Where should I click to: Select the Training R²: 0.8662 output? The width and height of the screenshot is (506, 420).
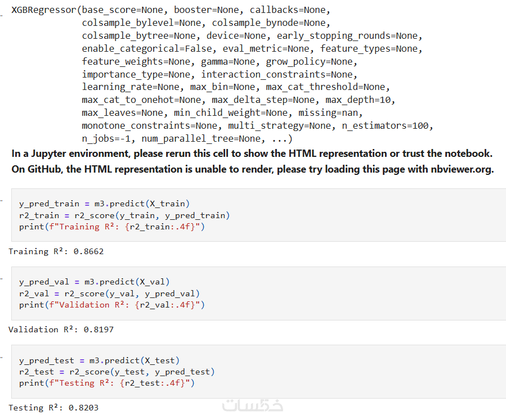tap(56, 251)
